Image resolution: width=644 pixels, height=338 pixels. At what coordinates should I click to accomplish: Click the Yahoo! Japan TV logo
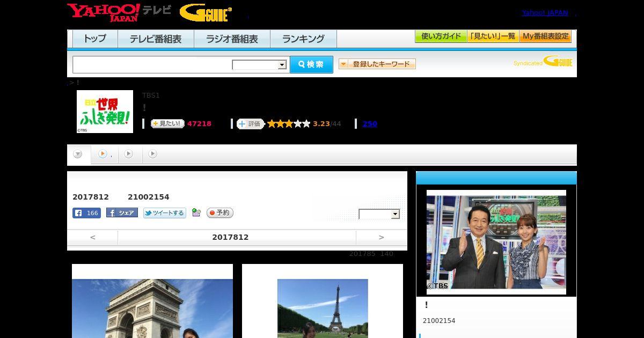[119, 12]
